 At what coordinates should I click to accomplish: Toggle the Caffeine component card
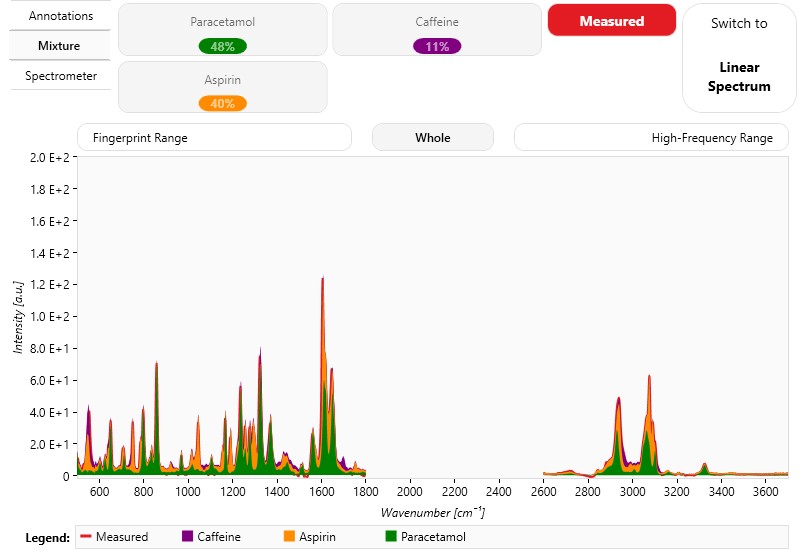click(x=437, y=22)
